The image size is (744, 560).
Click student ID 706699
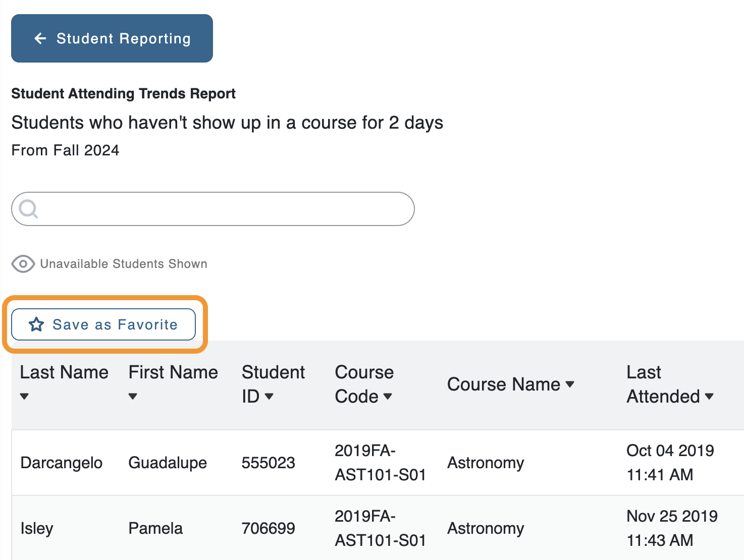tap(268, 528)
